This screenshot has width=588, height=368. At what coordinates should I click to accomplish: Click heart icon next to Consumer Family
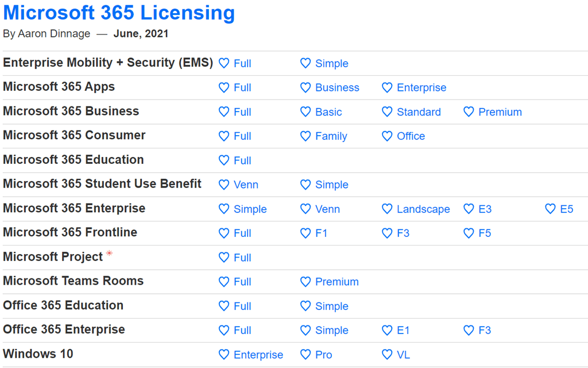pyautogui.click(x=305, y=136)
